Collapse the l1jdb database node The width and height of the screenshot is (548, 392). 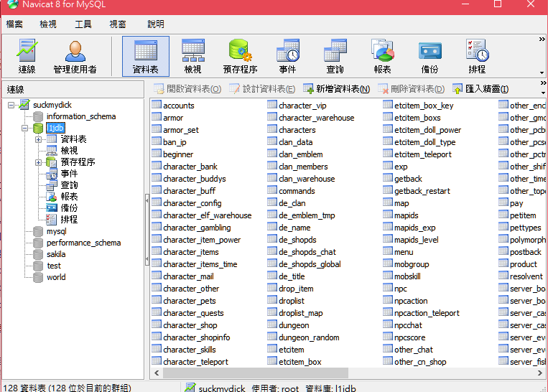tap(25, 128)
